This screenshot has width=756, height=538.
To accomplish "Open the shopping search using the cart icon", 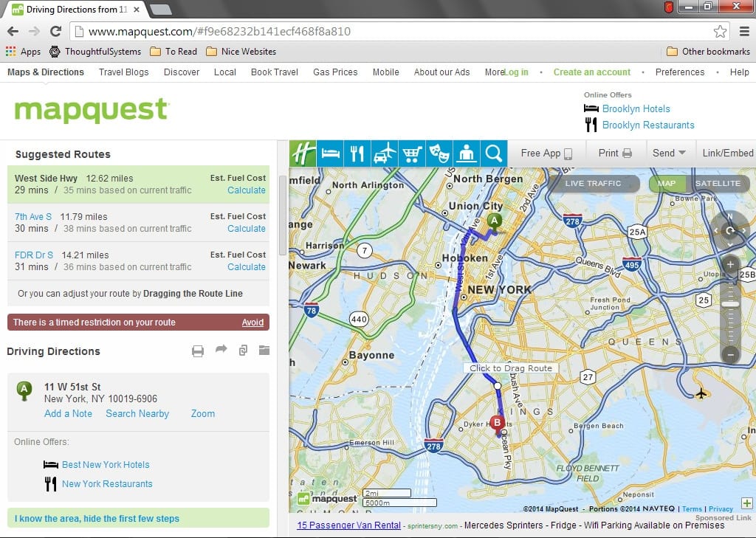I will [412, 153].
